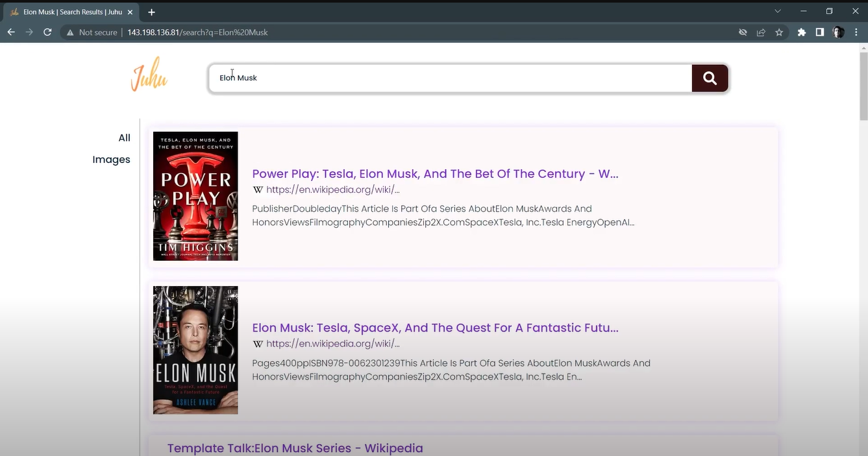Open a new browser tab

151,12
